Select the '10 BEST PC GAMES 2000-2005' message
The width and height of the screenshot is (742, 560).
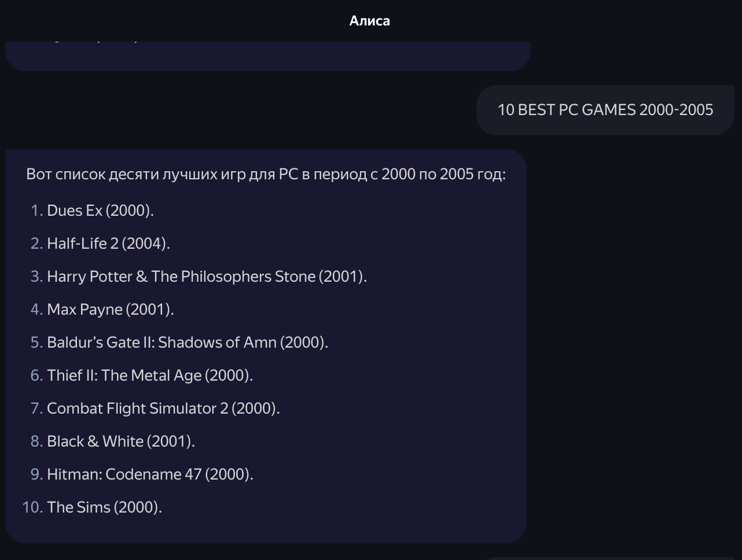pyautogui.click(x=605, y=110)
